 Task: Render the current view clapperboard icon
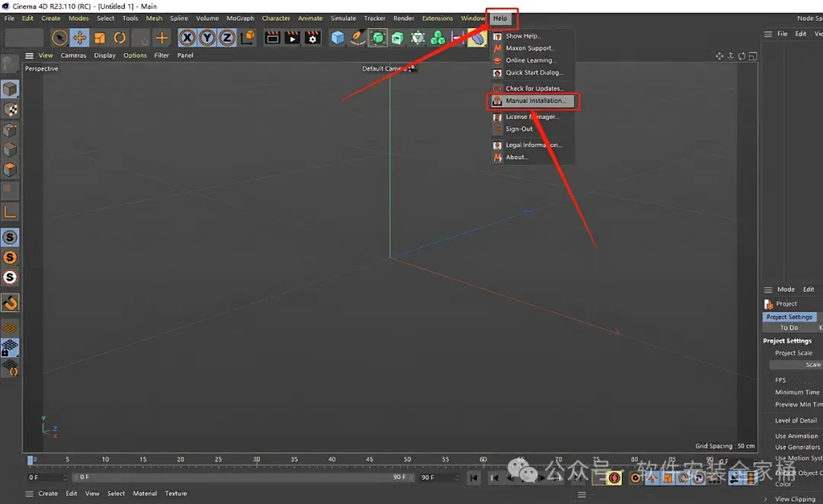272,38
